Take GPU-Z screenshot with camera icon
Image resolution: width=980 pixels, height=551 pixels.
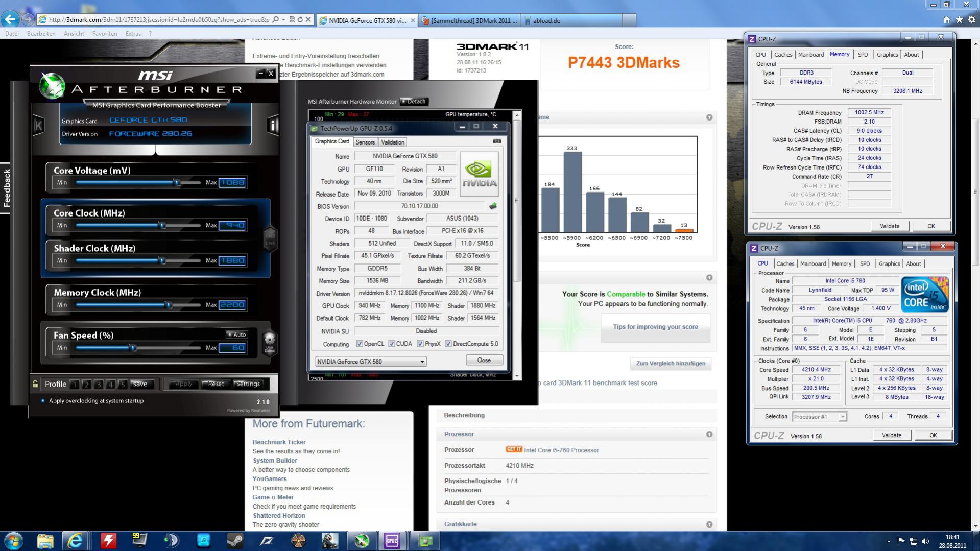(497, 141)
